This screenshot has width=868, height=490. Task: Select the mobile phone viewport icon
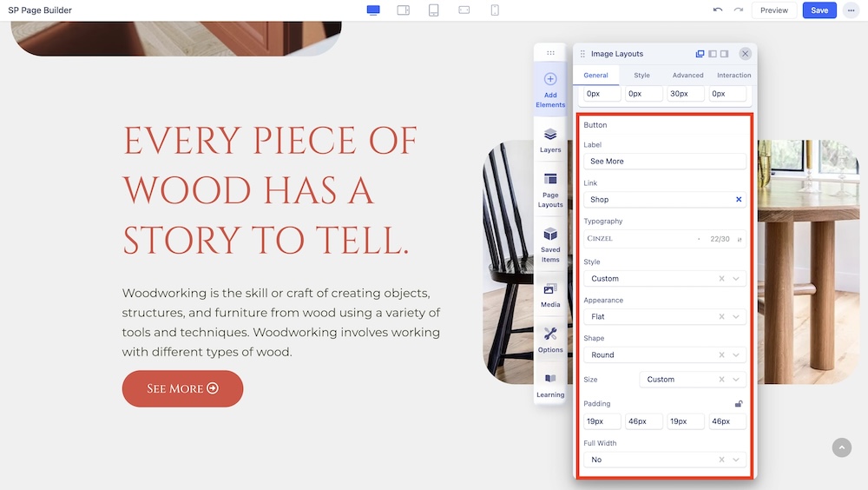tap(495, 10)
